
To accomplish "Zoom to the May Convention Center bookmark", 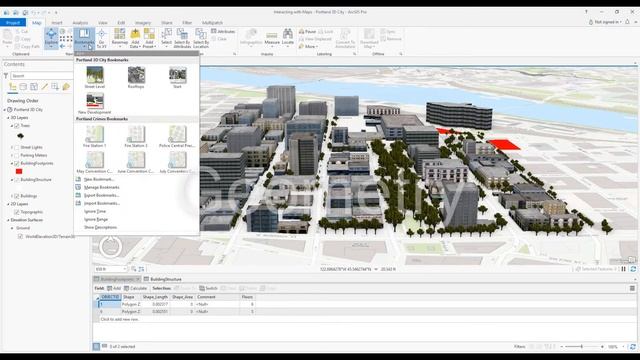I will click(95, 162).
